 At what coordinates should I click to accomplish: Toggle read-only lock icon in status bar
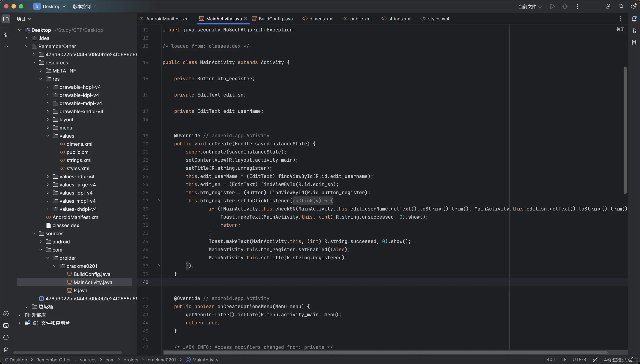pyautogui.click(x=631, y=360)
